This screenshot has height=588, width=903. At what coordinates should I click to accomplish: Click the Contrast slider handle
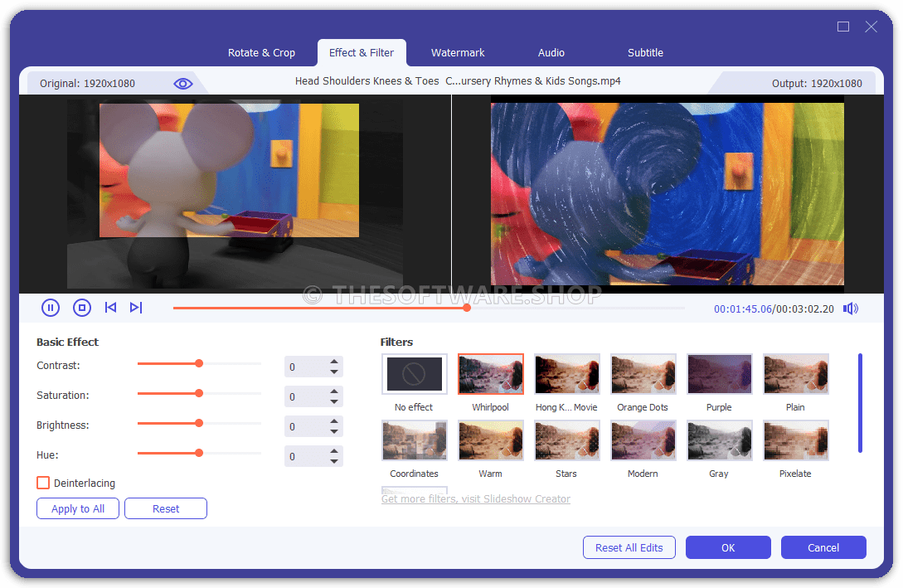tap(199, 363)
